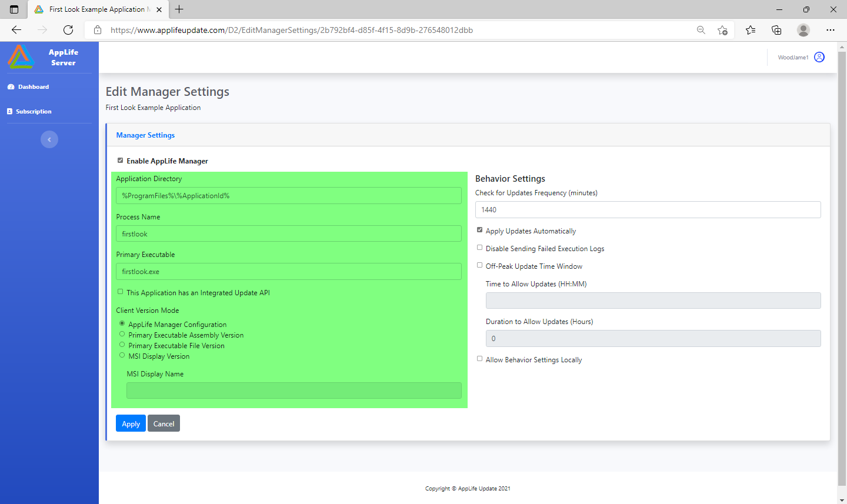This screenshot has height=504, width=847.
Task: Click the Apply button
Action: [131, 423]
